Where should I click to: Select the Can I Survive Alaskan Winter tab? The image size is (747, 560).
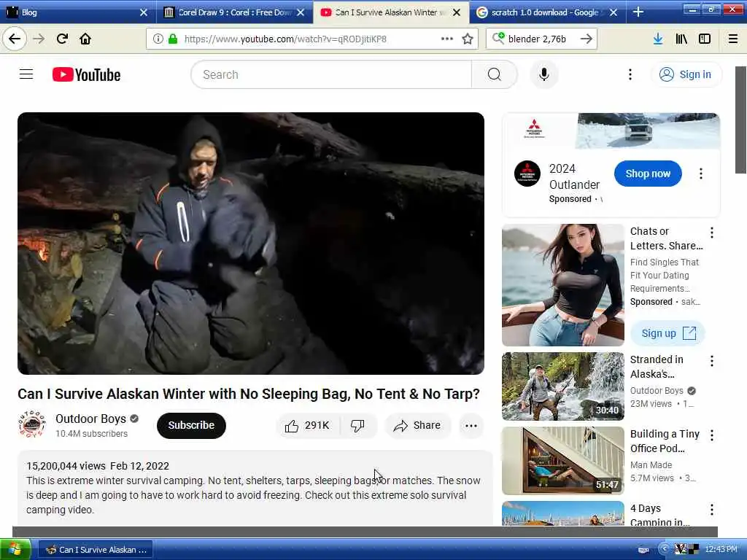pyautogui.click(x=384, y=12)
